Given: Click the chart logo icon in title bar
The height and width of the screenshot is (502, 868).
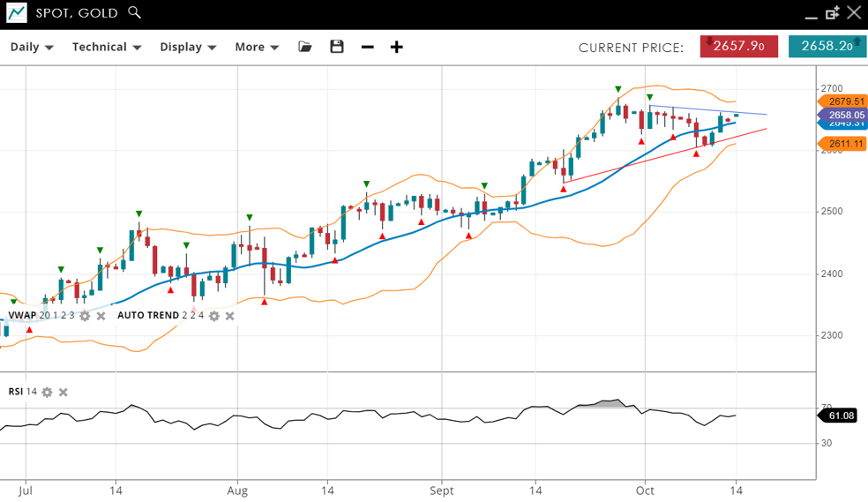Looking at the screenshot, I should coord(16,13).
